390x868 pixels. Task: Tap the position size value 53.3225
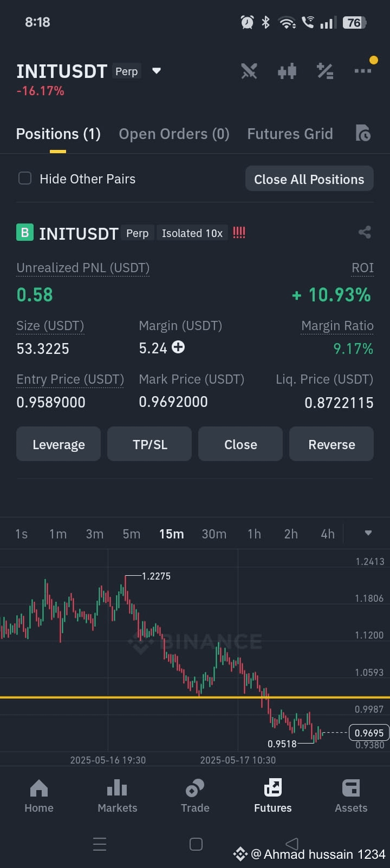click(x=43, y=348)
